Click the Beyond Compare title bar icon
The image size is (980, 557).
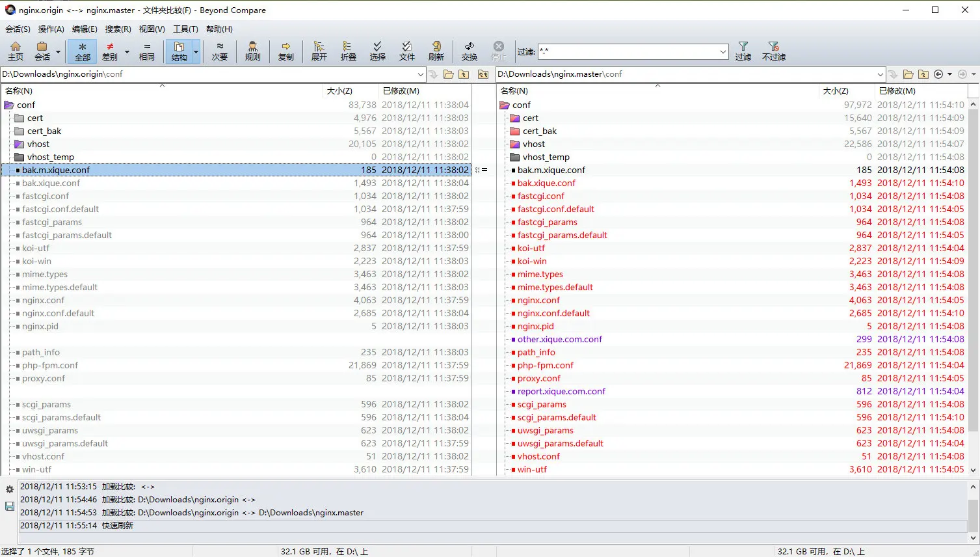point(10,10)
